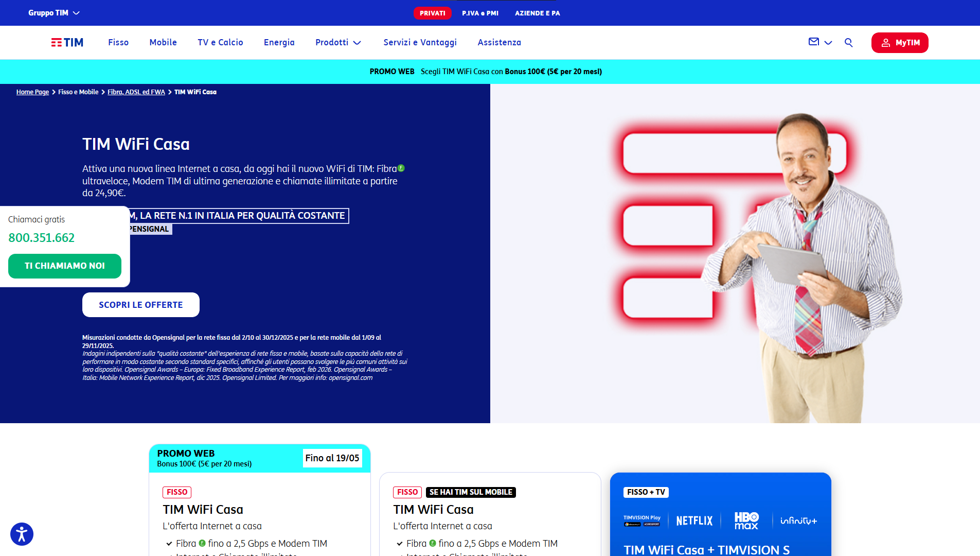Open the Mobile menu
This screenshot has width=980, height=556.
pos(163,42)
